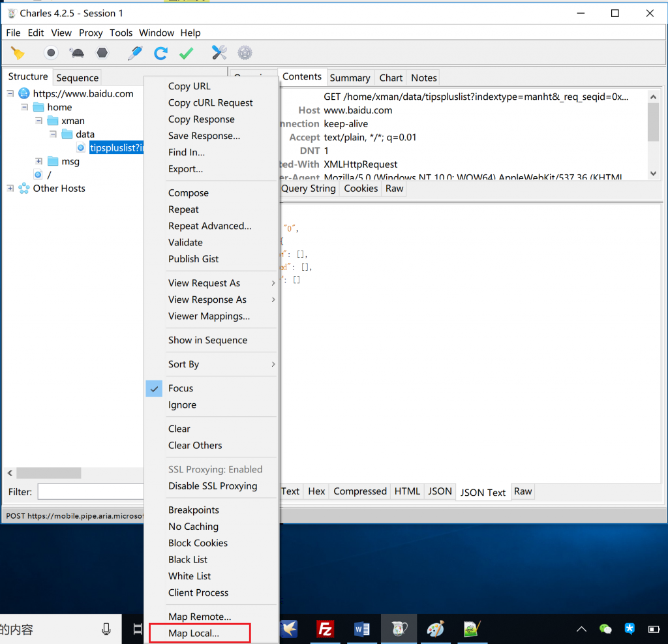The image size is (668, 644).
Task: Switch to the Summary tab
Action: tap(350, 78)
